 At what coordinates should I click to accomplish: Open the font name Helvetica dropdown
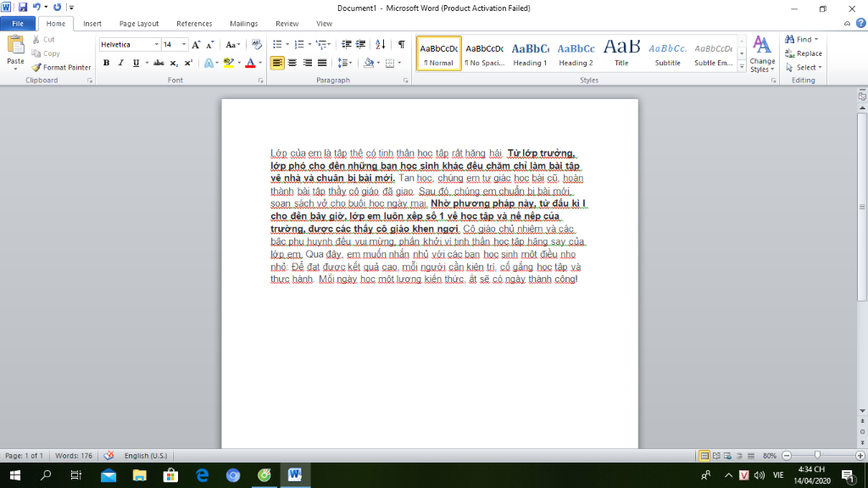pyautogui.click(x=156, y=45)
